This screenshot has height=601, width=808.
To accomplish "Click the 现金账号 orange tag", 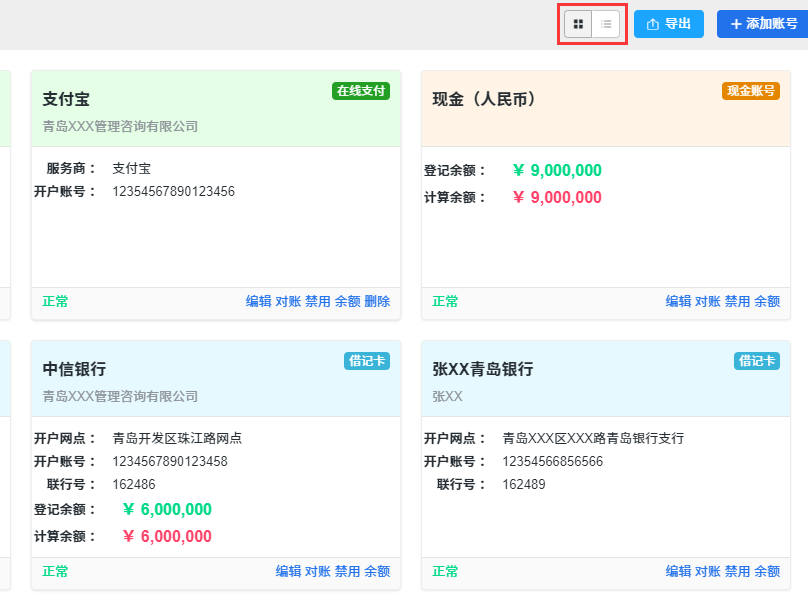I will 751,91.
